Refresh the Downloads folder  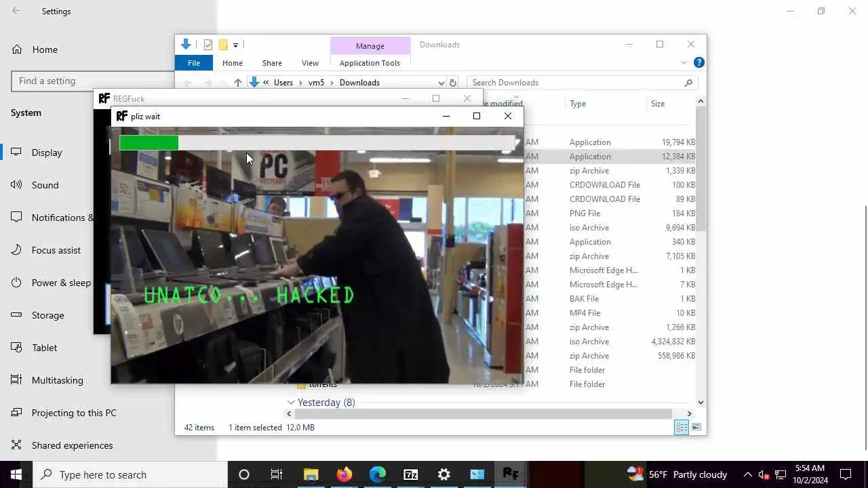tap(453, 83)
